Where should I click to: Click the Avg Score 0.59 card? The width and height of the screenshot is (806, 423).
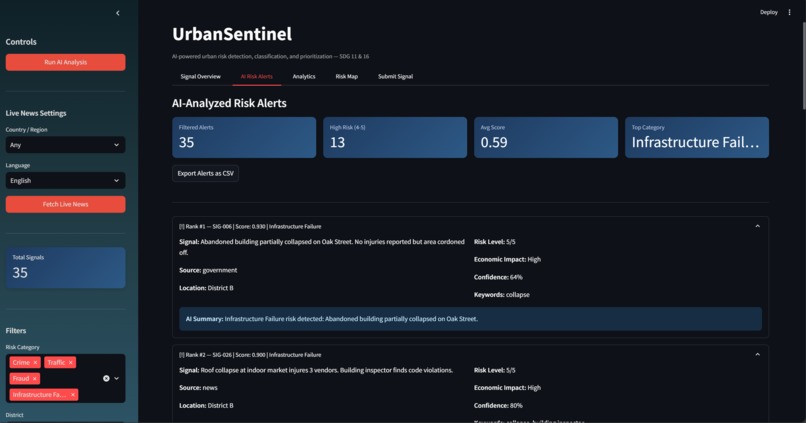click(x=546, y=137)
